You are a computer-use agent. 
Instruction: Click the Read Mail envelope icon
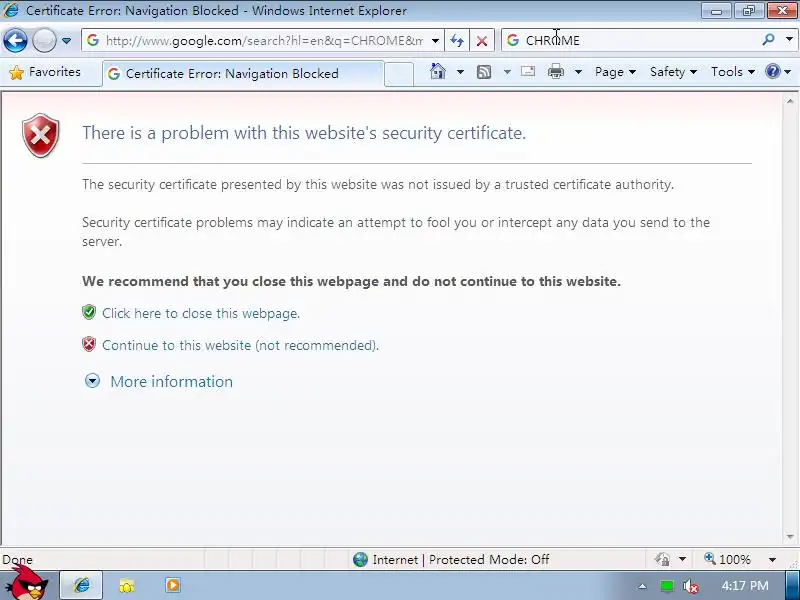pyautogui.click(x=528, y=71)
